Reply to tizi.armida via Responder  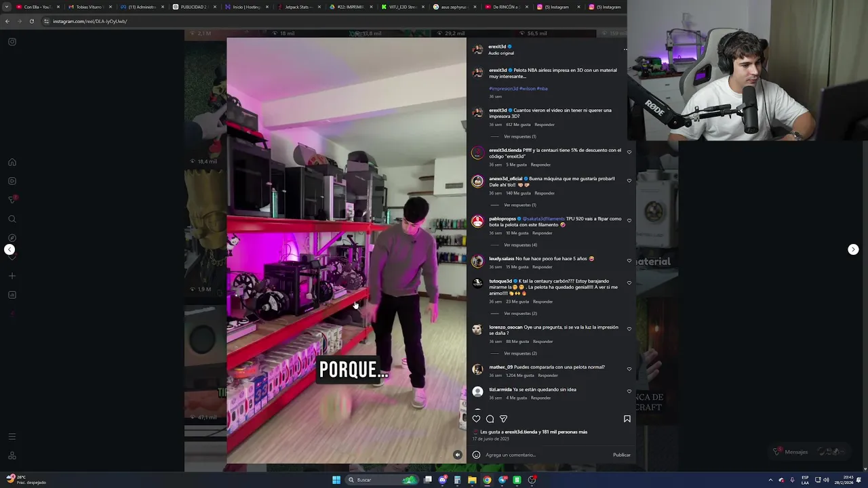540,398
